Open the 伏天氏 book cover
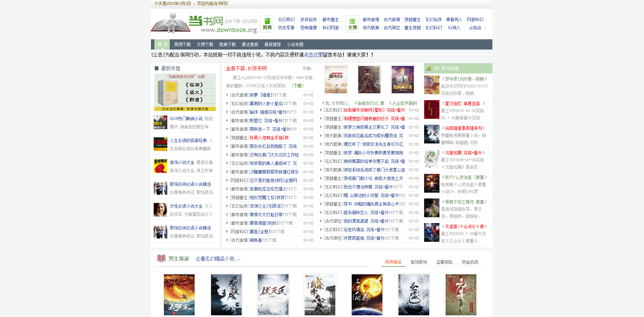 point(273,294)
